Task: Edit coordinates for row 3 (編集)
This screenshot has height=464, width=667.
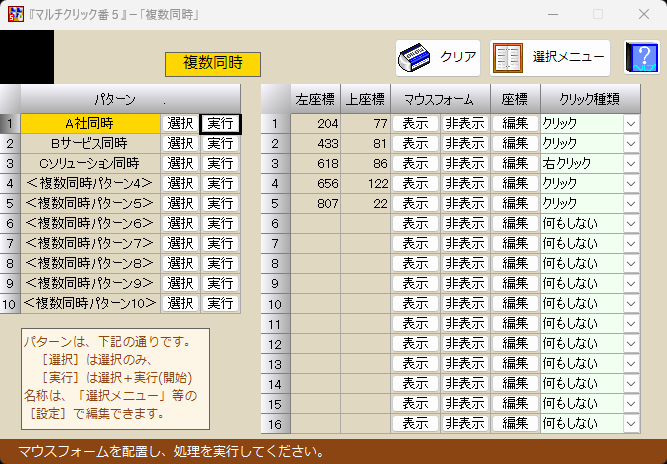Action: tap(515, 164)
